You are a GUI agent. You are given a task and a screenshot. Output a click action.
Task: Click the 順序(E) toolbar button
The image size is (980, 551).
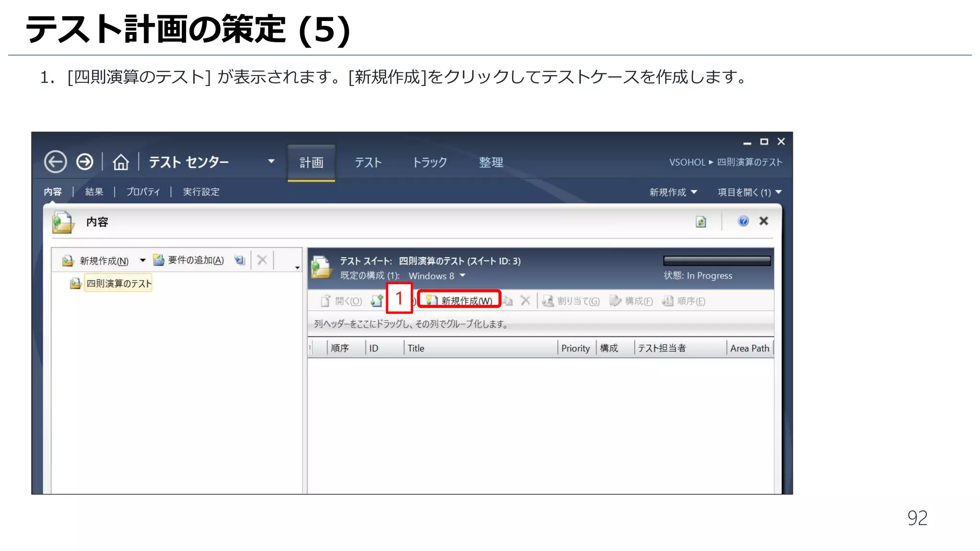pos(683,301)
